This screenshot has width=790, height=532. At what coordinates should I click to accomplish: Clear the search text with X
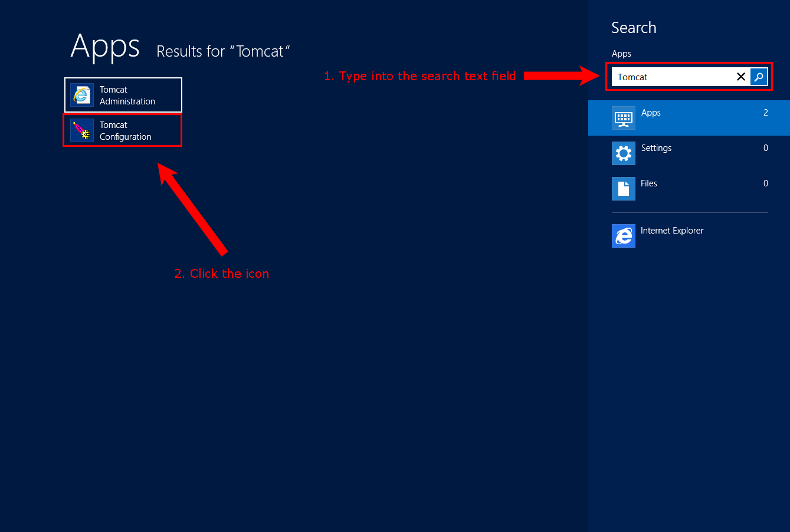pyautogui.click(x=741, y=77)
